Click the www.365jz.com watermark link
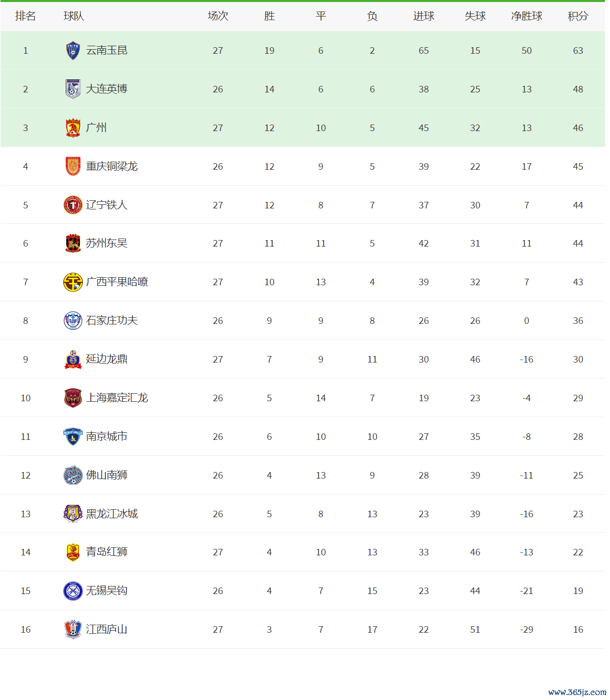The width and height of the screenshot is (610, 700). pos(577,692)
